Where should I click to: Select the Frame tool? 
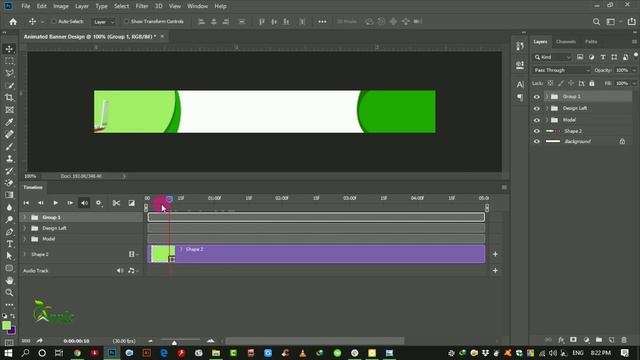(x=9, y=110)
